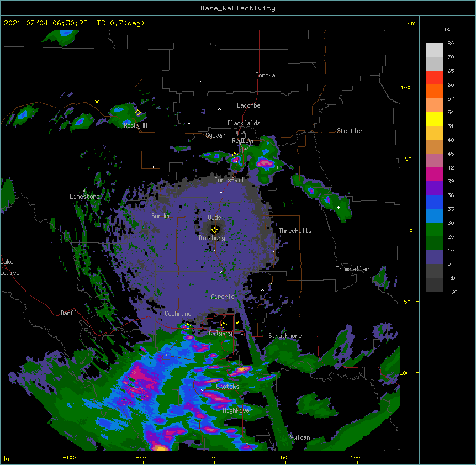
Task: Click the Lacombe city label
Action: (248, 105)
